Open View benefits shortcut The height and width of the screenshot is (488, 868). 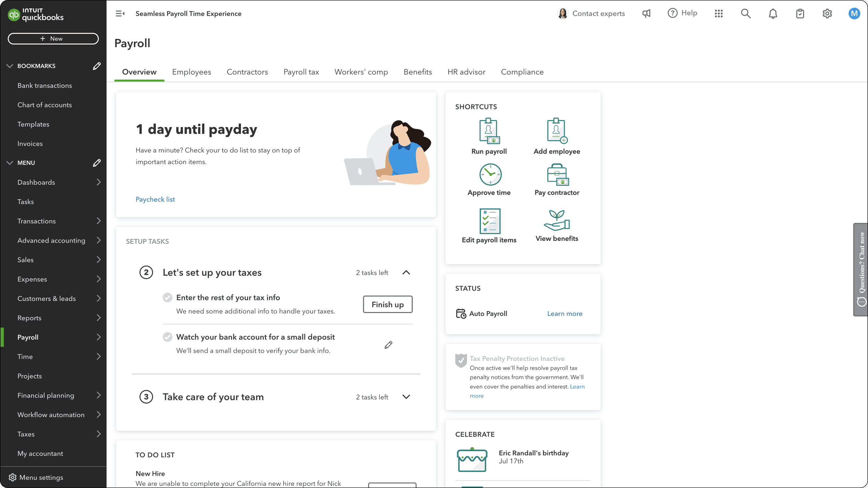point(557,220)
